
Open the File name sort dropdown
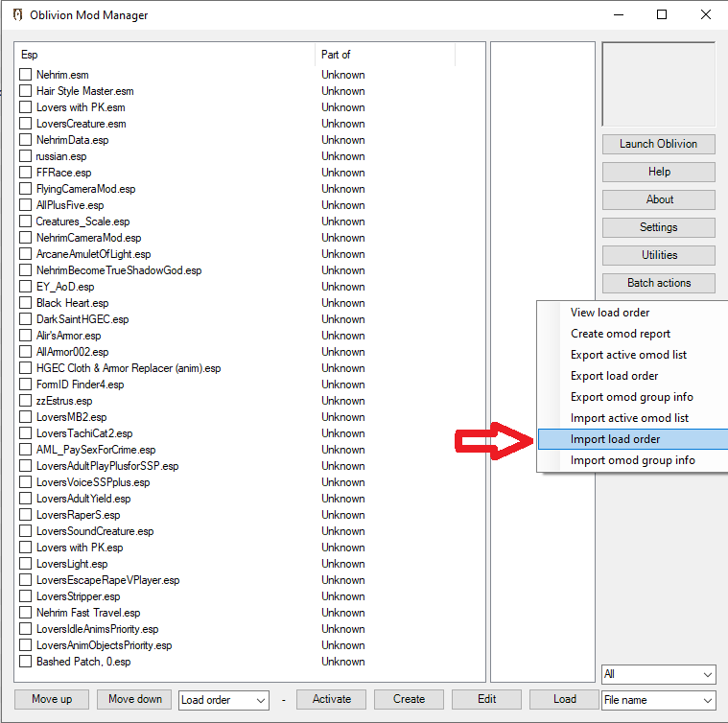click(658, 701)
